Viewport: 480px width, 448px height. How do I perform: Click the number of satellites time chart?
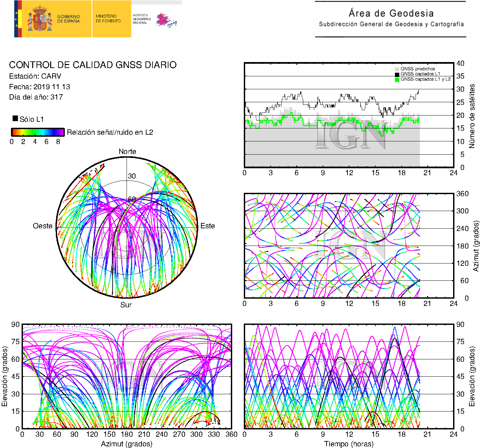(x=349, y=115)
